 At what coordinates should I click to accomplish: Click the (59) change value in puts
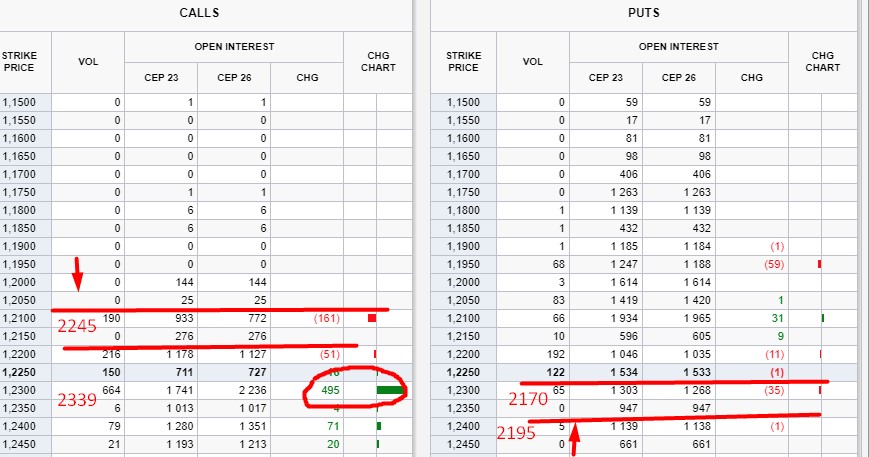[x=774, y=264]
